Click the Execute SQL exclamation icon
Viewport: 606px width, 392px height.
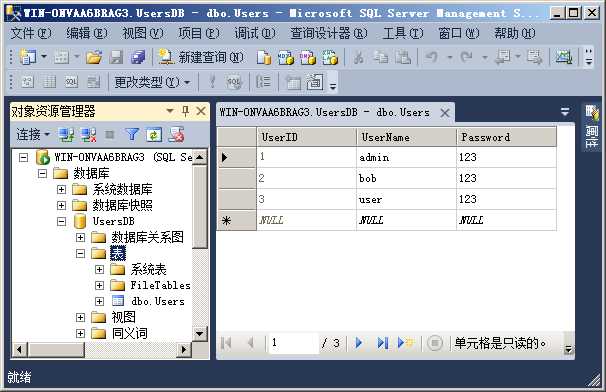[212, 82]
